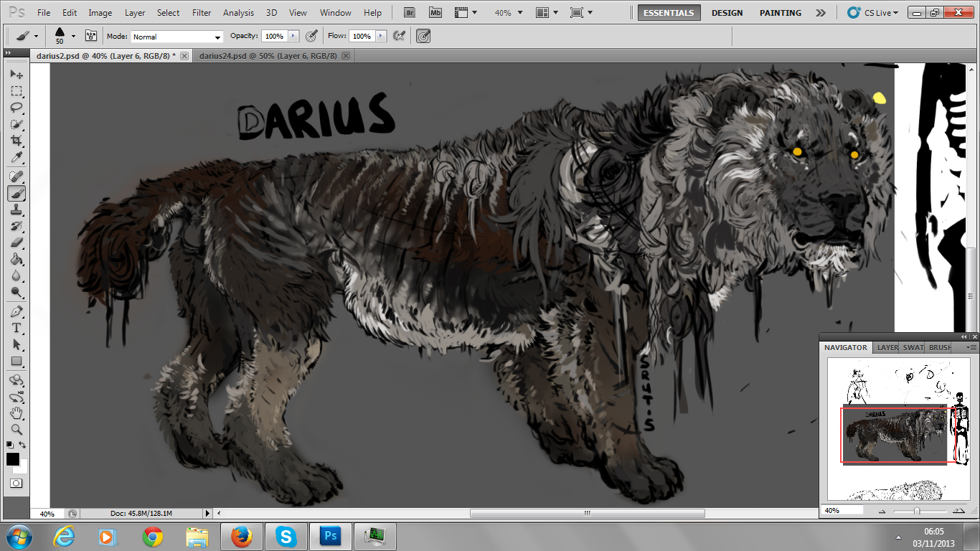Image resolution: width=980 pixels, height=551 pixels.
Task: Pick the Eyedropper tool
Action: [16, 158]
